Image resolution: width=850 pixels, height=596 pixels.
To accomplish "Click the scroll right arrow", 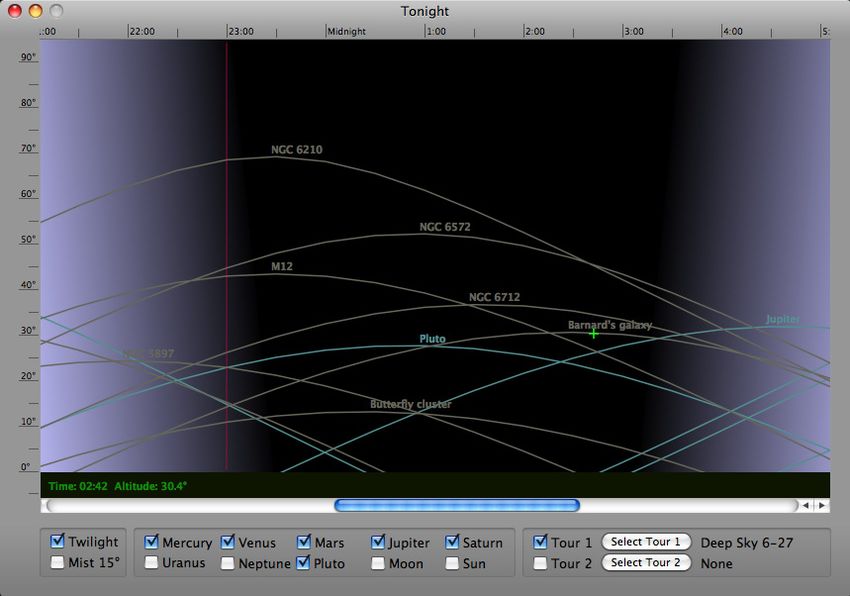I will pos(822,505).
